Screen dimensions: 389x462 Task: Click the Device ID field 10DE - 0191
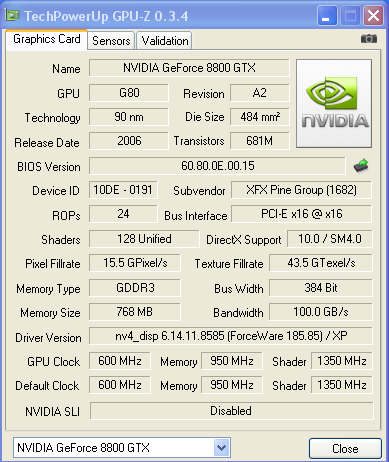pos(123,190)
